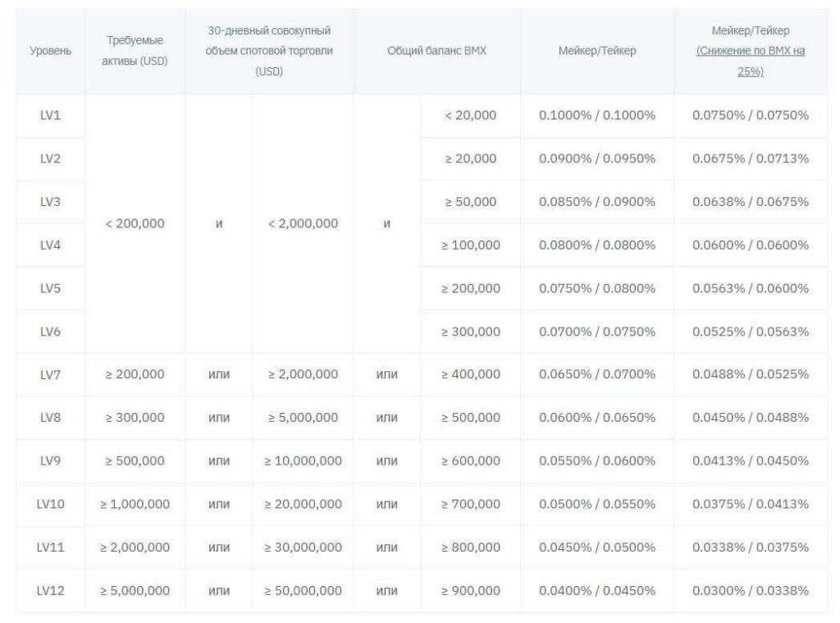Select the '≥ 50,000,000' volume cell

[303, 590]
